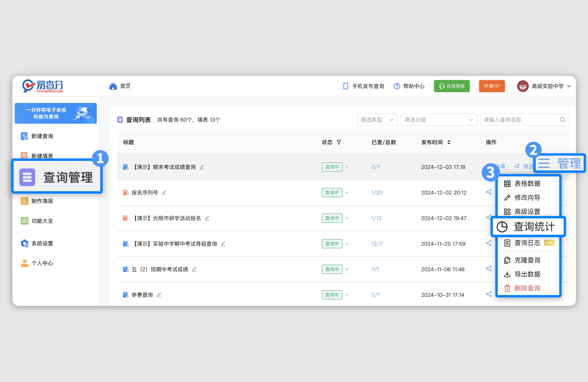The image size is (588, 382).
Task: Pause 【演示】实验中学期中考试等级查询
Action: 347,244
